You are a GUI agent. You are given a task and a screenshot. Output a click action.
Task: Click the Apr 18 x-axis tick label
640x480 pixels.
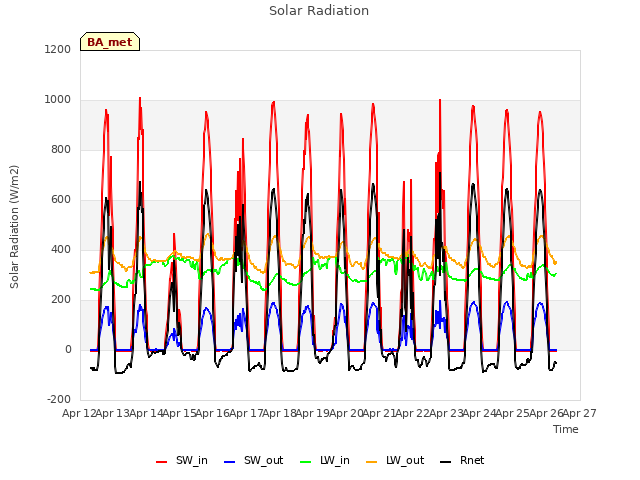[x=279, y=413]
